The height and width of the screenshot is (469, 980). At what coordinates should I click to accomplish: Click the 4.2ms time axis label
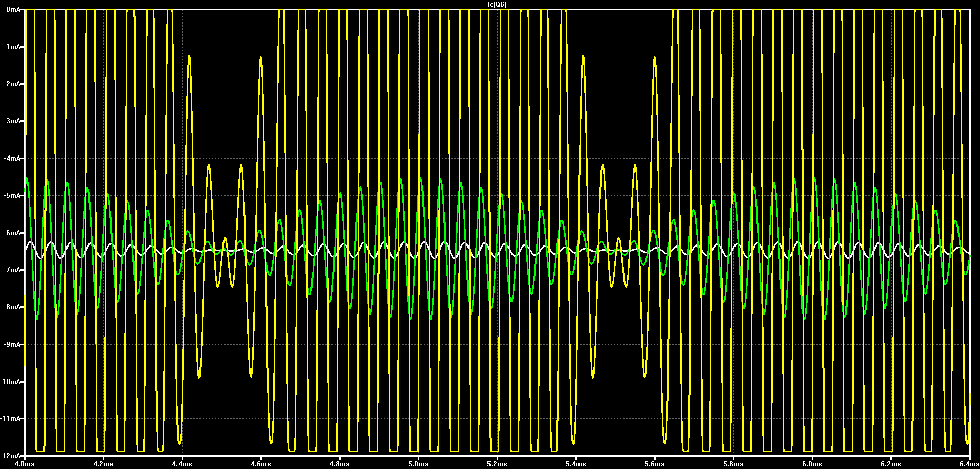pyautogui.click(x=104, y=464)
